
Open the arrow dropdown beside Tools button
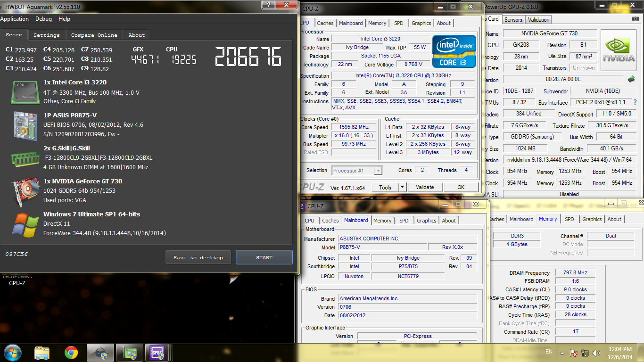click(402, 187)
